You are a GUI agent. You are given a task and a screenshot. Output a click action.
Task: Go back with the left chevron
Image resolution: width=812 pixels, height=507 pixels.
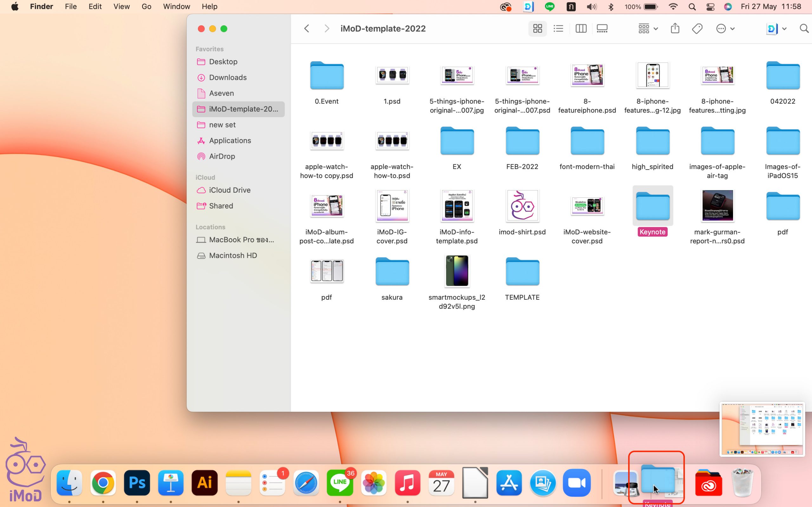306,29
